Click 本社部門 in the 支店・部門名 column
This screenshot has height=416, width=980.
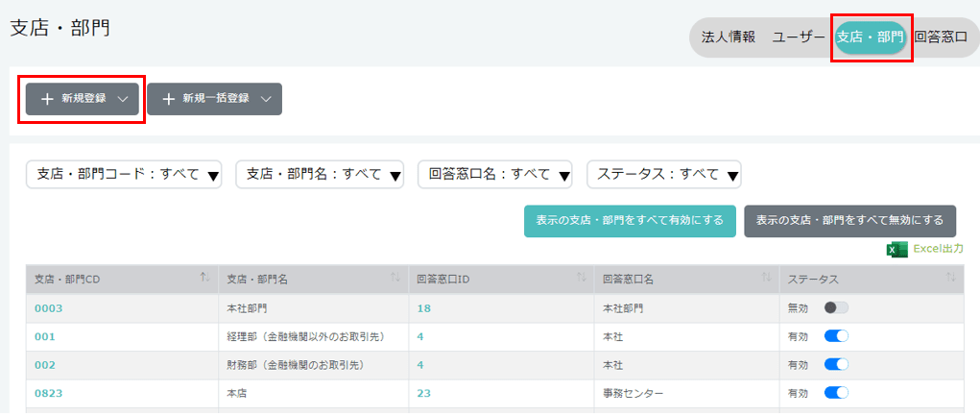click(x=247, y=307)
